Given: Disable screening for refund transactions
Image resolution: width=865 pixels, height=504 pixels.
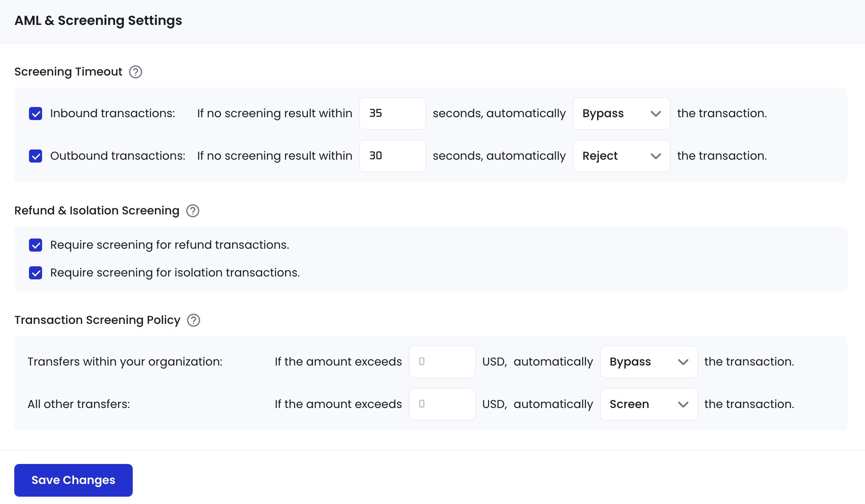Looking at the screenshot, I should (x=36, y=245).
